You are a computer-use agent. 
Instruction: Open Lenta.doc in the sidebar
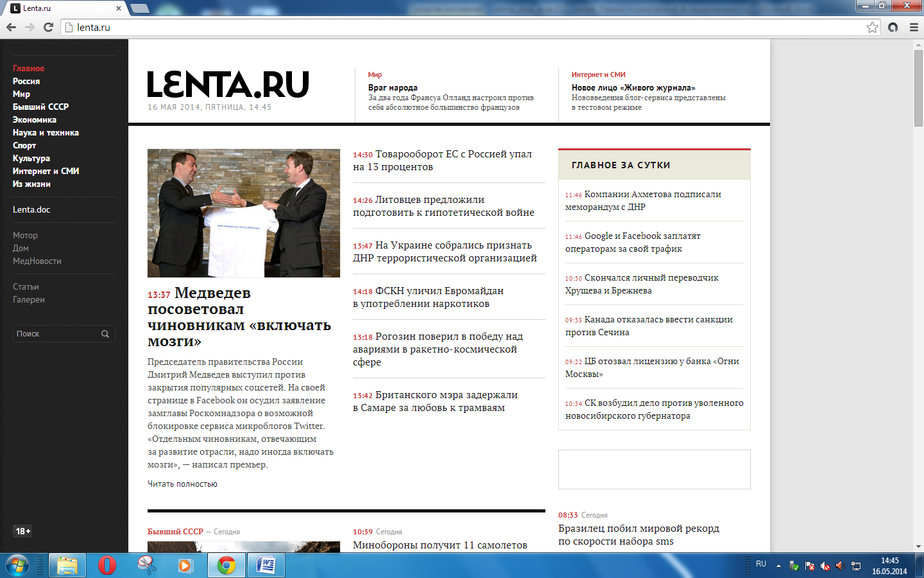pyautogui.click(x=31, y=210)
